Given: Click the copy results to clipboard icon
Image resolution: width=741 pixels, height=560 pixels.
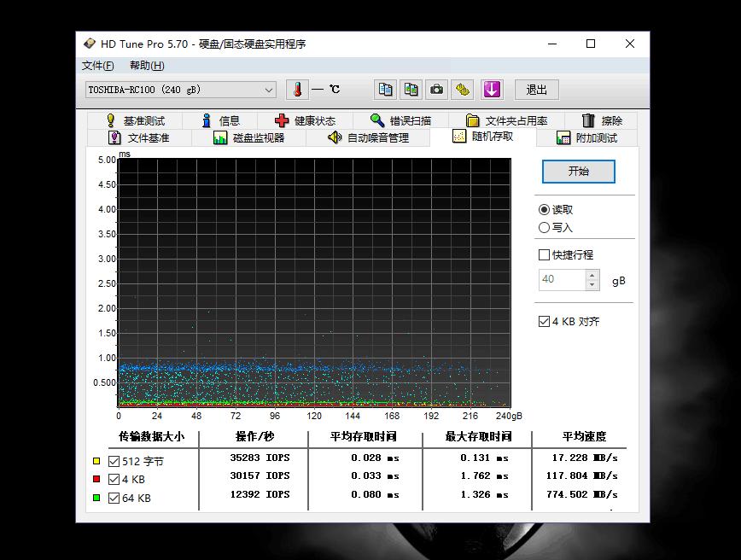Looking at the screenshot, I should click(384, 89).
